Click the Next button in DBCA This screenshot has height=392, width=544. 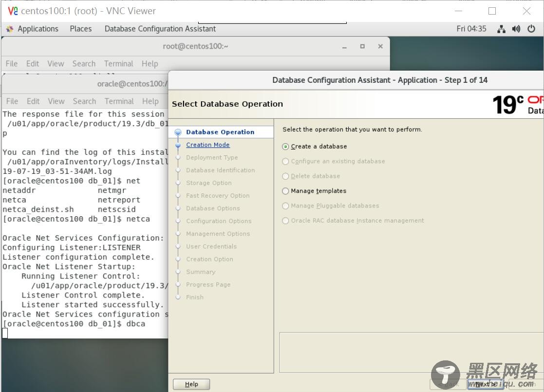(x=486, y=384)
